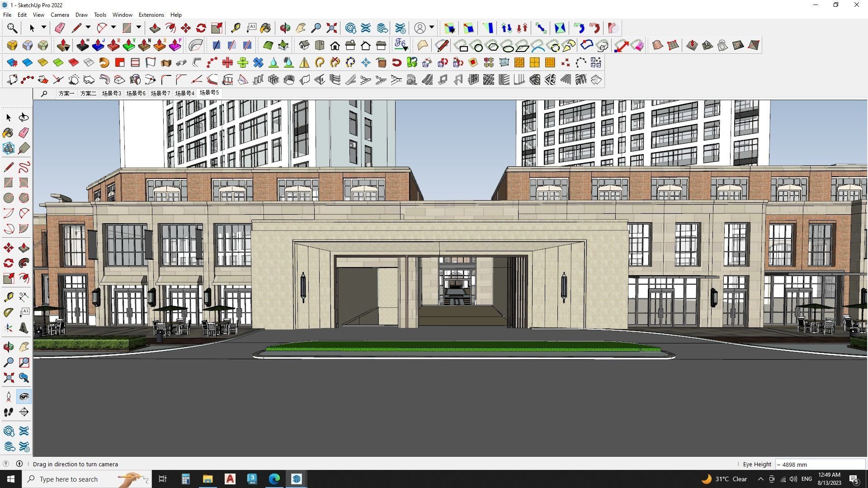
Task: Switch to Iso view house icon
Action: 304,45
